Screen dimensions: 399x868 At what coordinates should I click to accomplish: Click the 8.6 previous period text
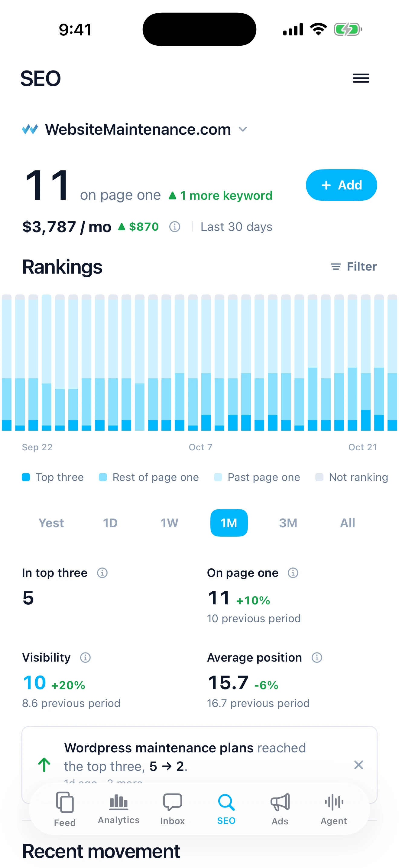71,703
